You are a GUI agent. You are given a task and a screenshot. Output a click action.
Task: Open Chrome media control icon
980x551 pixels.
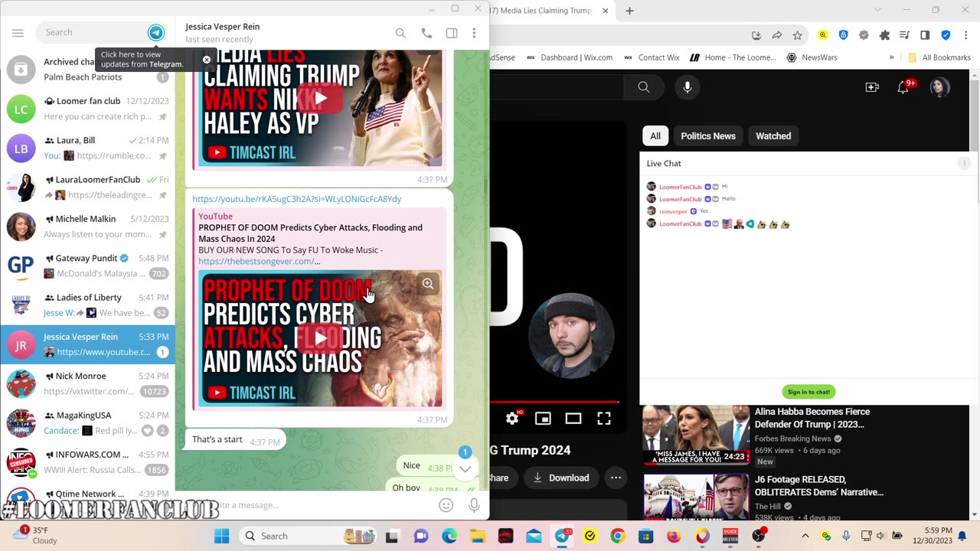905,35
